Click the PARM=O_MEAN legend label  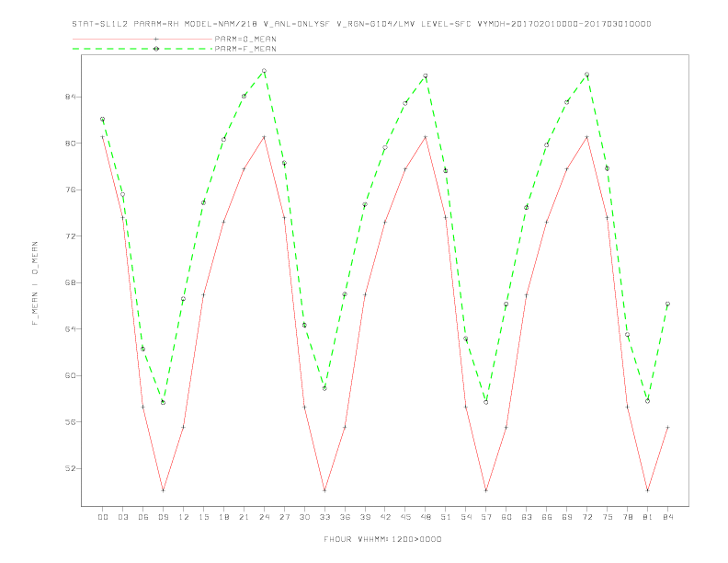(x=245, y=39)
